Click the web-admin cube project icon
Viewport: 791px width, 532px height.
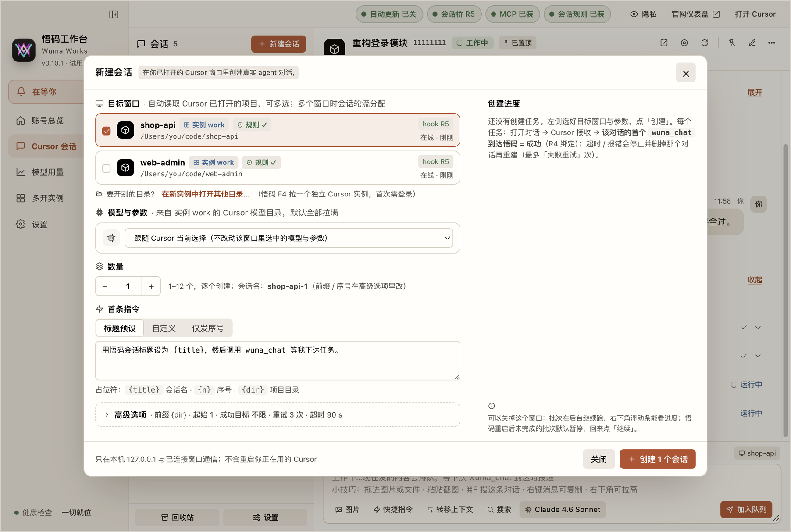pyautogui.click(x=125, y=168)
